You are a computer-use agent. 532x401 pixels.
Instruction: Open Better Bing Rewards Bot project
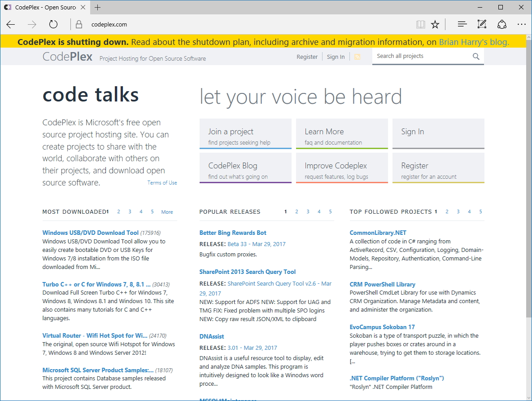pyautogui.click(x=233, y=233)
